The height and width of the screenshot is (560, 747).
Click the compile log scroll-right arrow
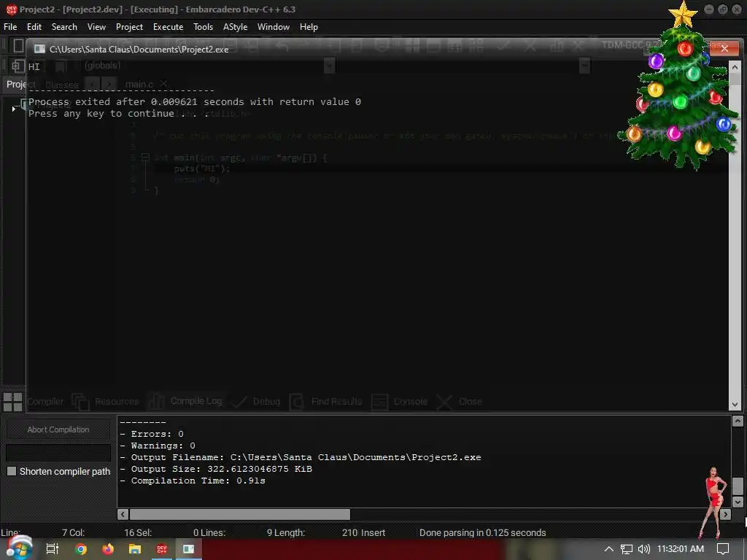[725, 514]
